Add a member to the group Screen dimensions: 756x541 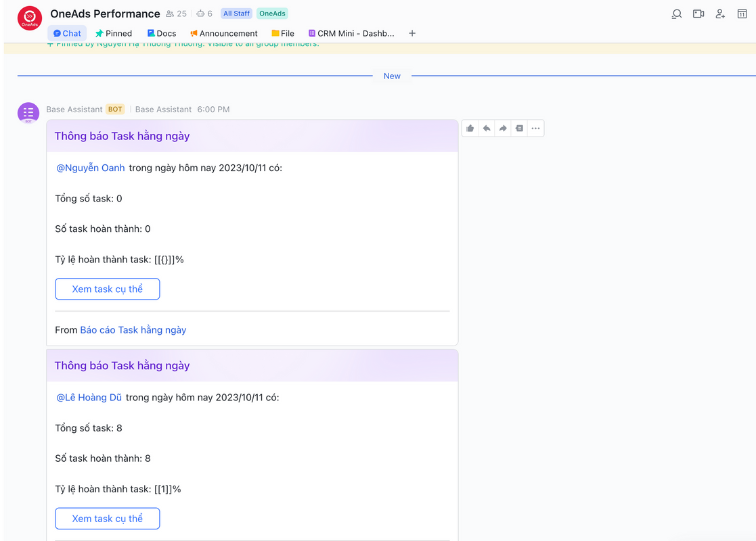720,14
